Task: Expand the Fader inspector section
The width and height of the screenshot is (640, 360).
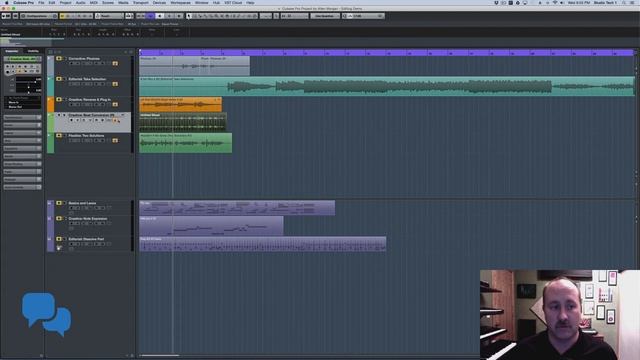Action: click(x=22, y=172)
